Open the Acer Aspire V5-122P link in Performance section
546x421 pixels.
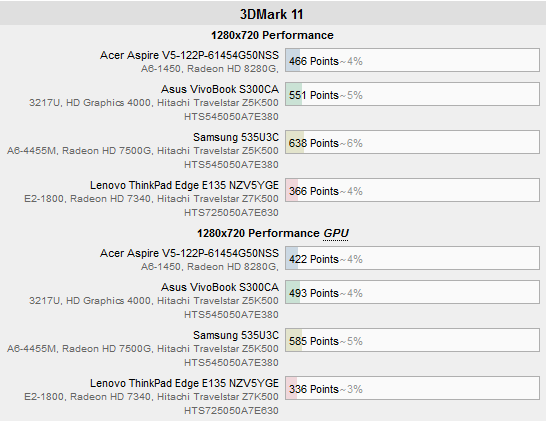coord(189,55)
